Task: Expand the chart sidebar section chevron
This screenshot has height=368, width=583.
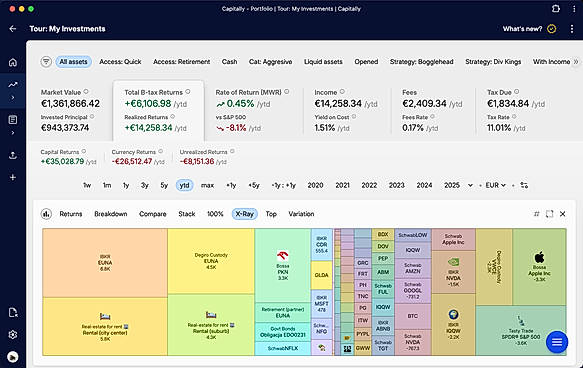Action: pos(13,97)
